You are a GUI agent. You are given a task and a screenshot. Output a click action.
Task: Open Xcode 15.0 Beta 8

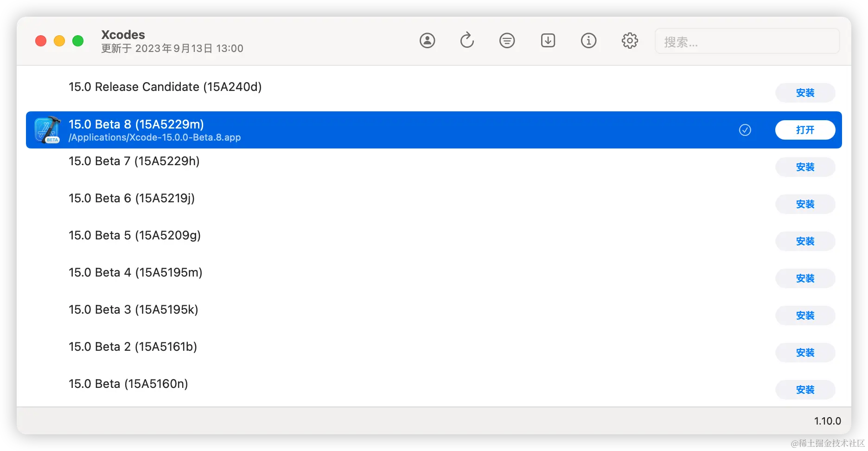click(x=805, y=130)
